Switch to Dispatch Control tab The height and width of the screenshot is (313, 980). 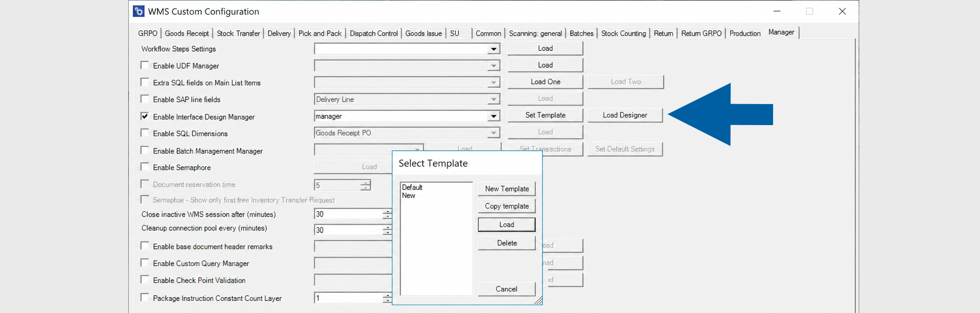tap(373, 33)
